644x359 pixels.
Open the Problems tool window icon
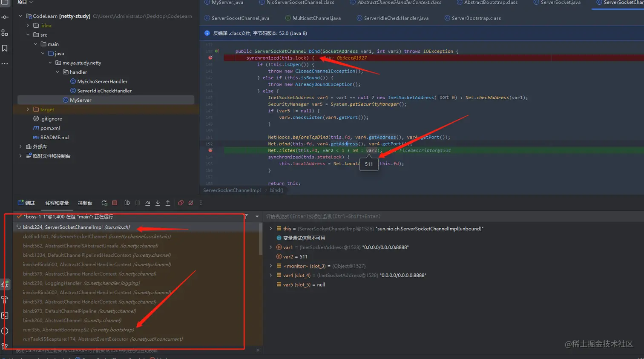click(x=5, y=331)
